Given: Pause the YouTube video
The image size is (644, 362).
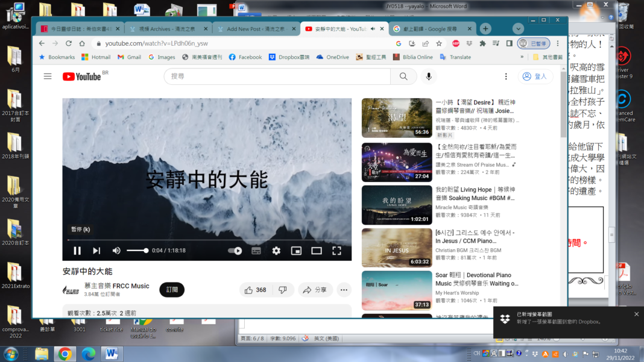Looking at the screenshot, I should coord(77,251).
